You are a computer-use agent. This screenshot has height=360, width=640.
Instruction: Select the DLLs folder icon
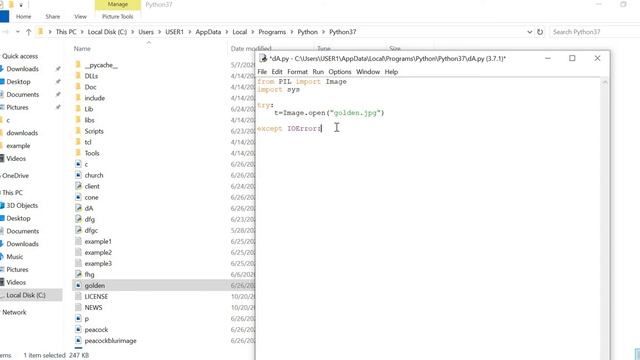(x=78, y=76)
